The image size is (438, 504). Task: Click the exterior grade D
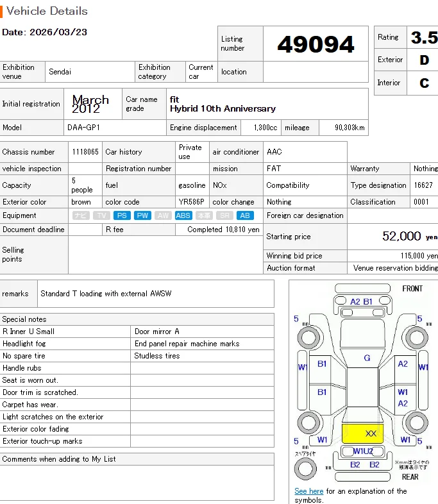[x=424, y=60]
